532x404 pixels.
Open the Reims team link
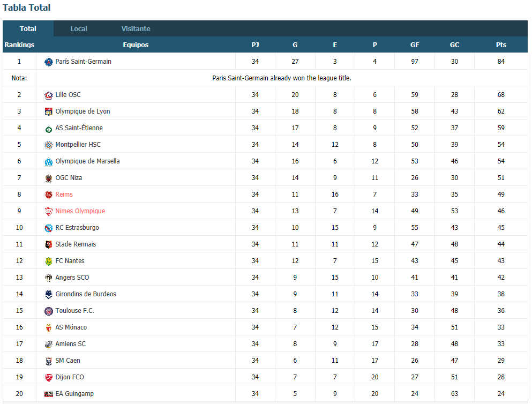coord(64,194)
